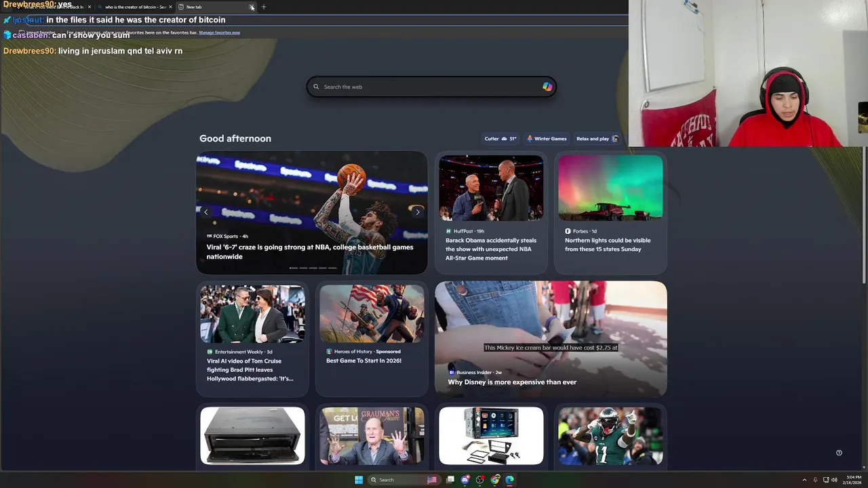Open Task View from the taskbar
This screenshot has width=868, height=488.
tap(450, 480)
